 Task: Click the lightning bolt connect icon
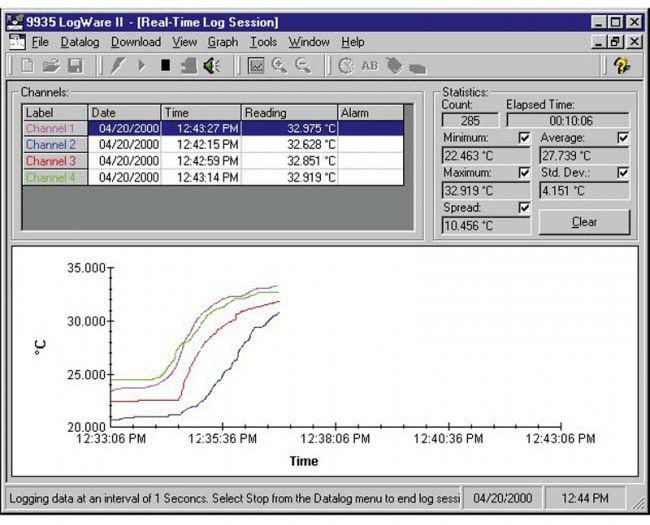117,66
